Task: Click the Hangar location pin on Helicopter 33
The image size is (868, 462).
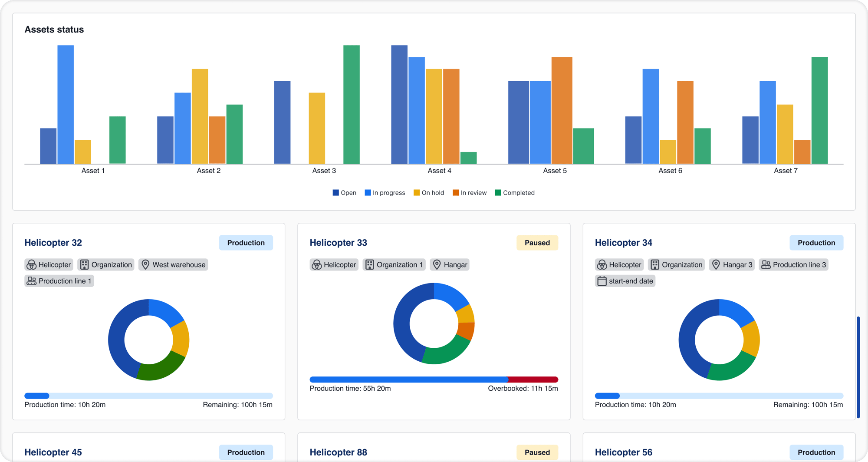Action: point(437,264)
